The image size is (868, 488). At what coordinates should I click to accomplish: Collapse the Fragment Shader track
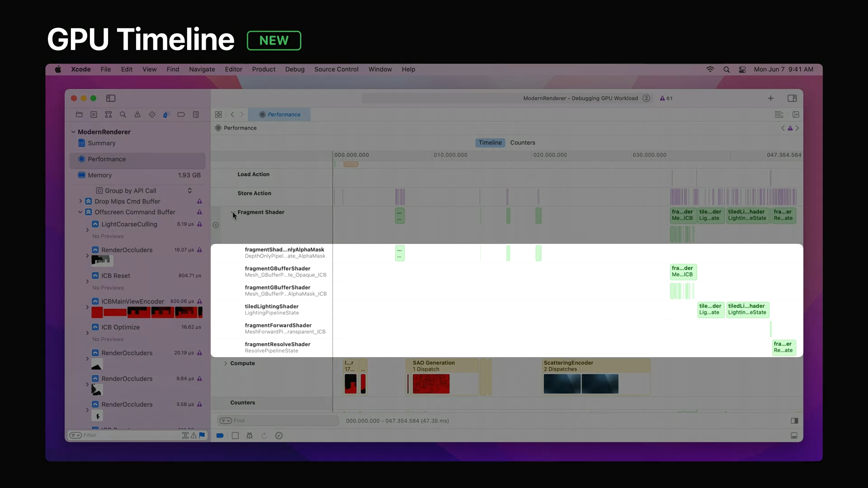coord(233,212)
